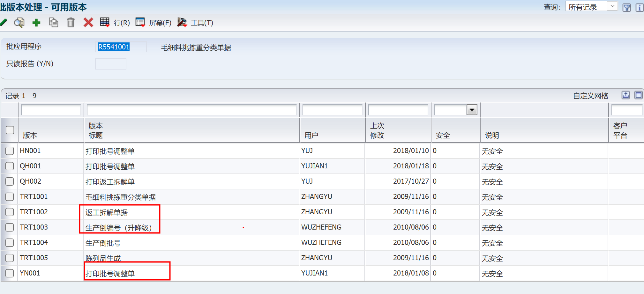
Task: Click the Find magnifier icon
Action: point(19,23)
